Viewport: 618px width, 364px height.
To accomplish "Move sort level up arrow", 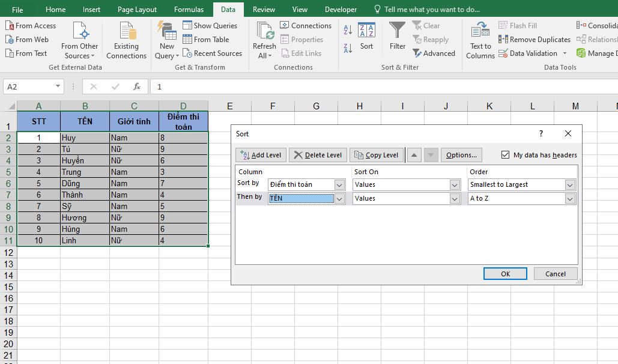I will [414, 155].
